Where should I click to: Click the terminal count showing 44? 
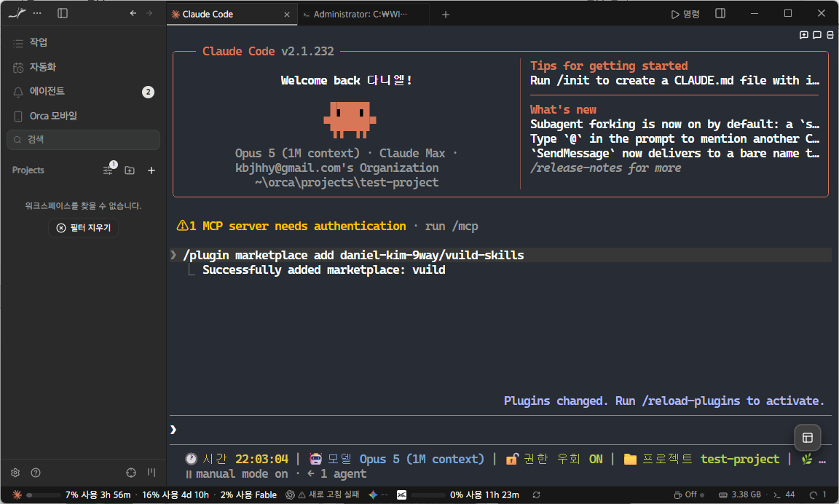click(784, 495)
